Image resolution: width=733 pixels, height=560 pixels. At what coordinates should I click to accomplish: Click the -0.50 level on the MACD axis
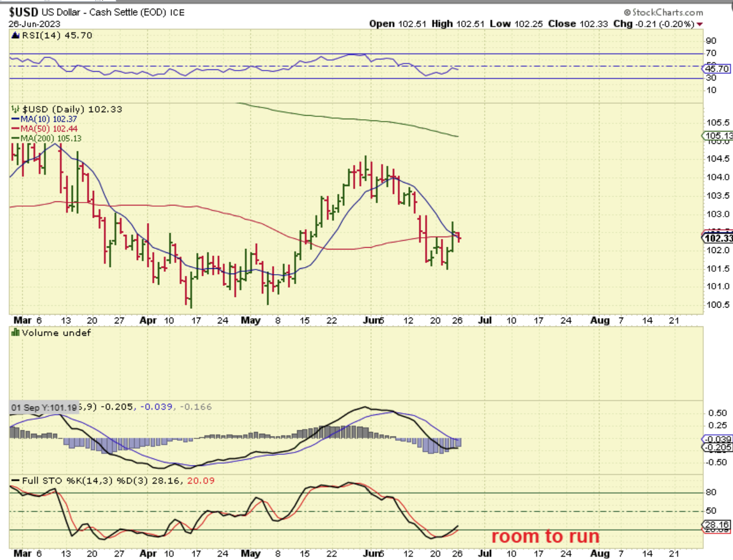coord(716,463)
